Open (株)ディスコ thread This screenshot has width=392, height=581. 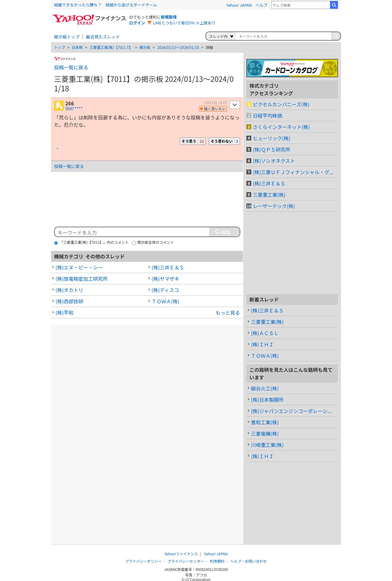tap(165, 290)
